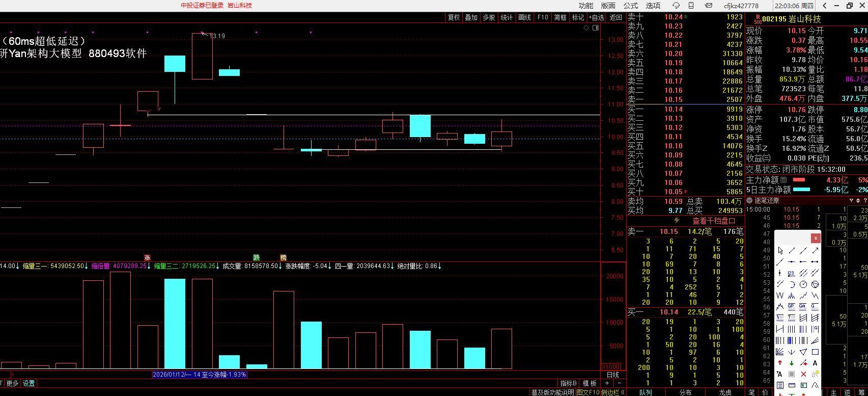
Task: Open the filter funnel in 逐笔还原 header
Action: (851, 200)
